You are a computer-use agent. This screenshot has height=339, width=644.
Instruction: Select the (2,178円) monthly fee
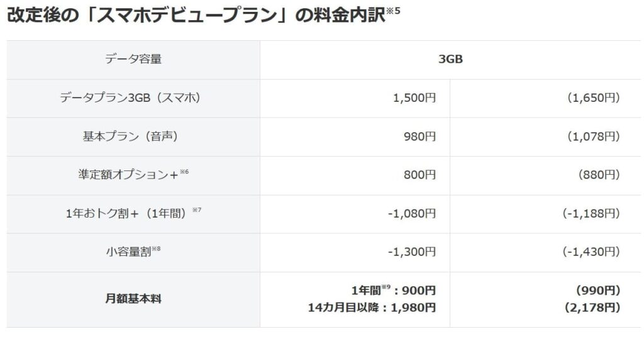[x=593, y=308]
